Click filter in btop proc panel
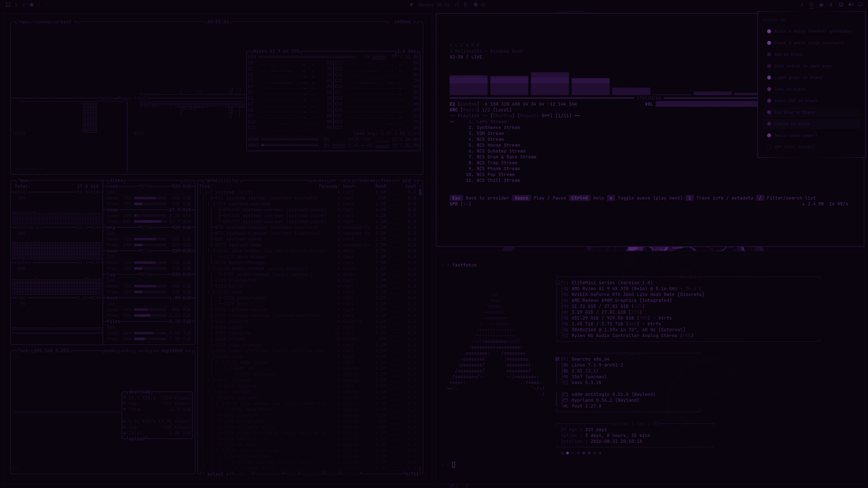The width and height of the screenshot is (868, 488). (231, 181)
